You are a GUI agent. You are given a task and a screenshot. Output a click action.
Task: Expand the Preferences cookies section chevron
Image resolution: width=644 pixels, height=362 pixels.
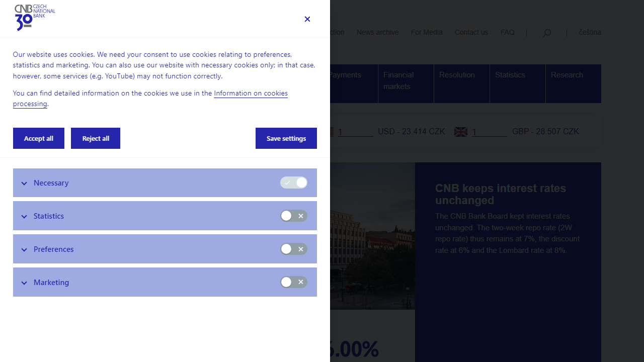tap(24, 250)
